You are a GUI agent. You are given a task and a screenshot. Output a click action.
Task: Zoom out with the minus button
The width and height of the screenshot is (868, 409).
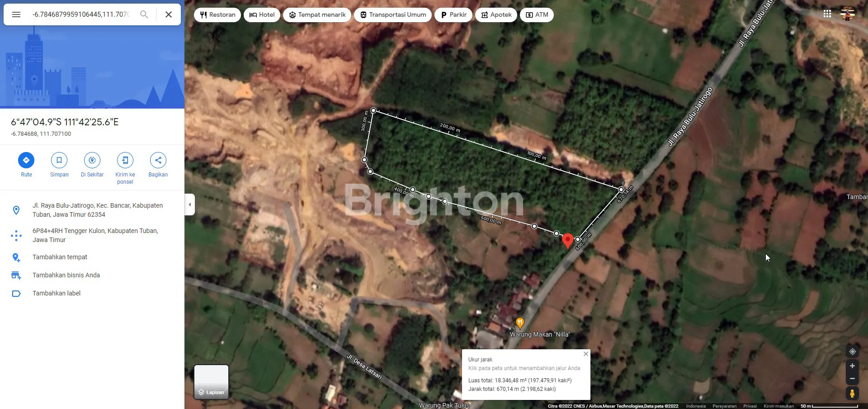[852, 379]
